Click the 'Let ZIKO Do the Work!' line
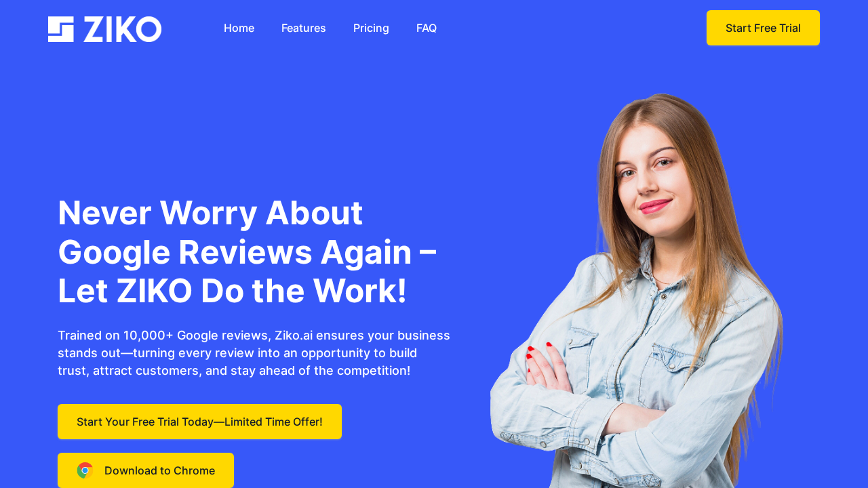Viewport: 868px width, 488px height. (232, 291)
